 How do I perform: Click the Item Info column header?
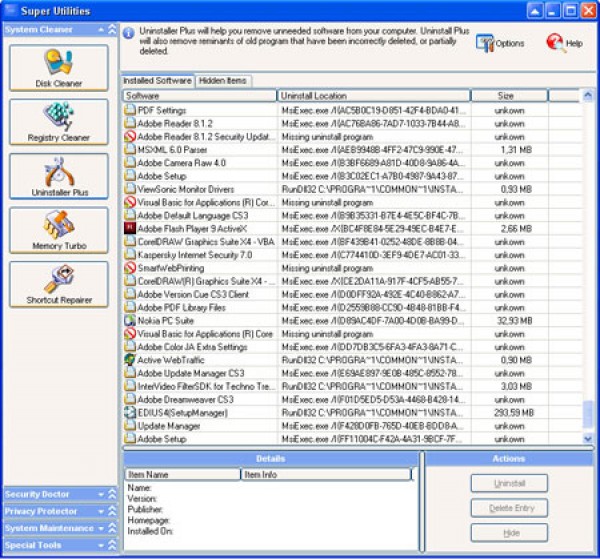point(326,474)
